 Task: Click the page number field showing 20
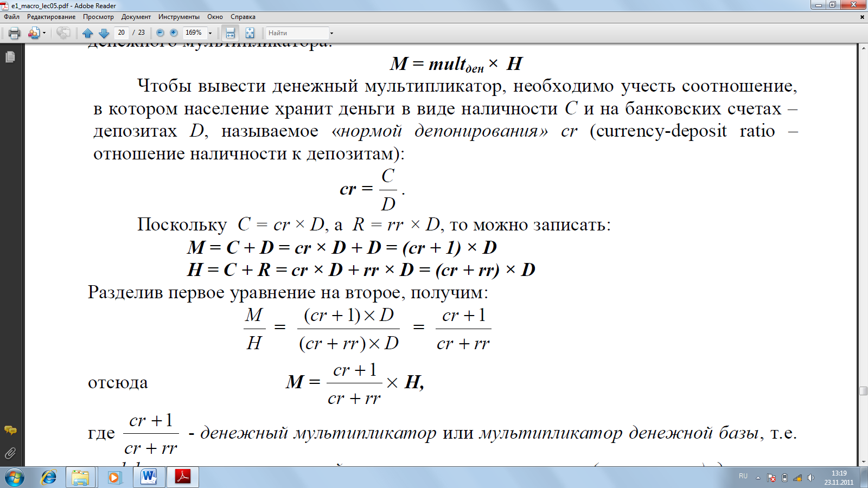tap(122, 33)
